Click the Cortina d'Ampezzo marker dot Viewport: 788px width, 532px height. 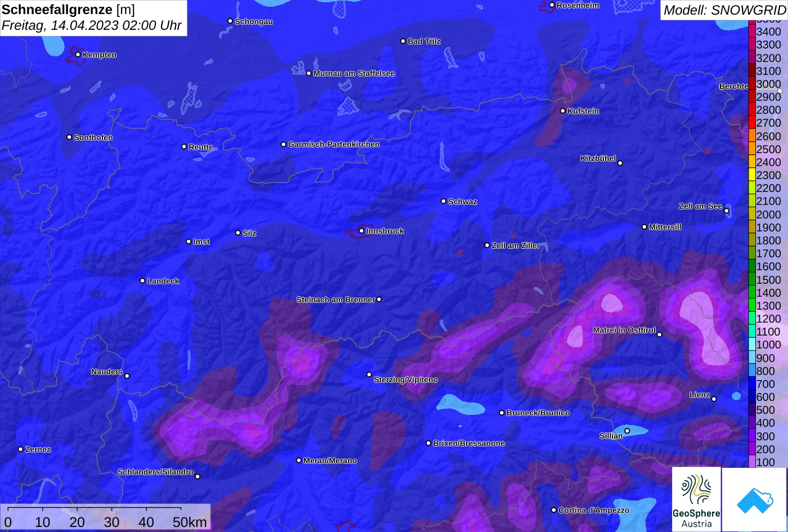click(x=554, y=510)
